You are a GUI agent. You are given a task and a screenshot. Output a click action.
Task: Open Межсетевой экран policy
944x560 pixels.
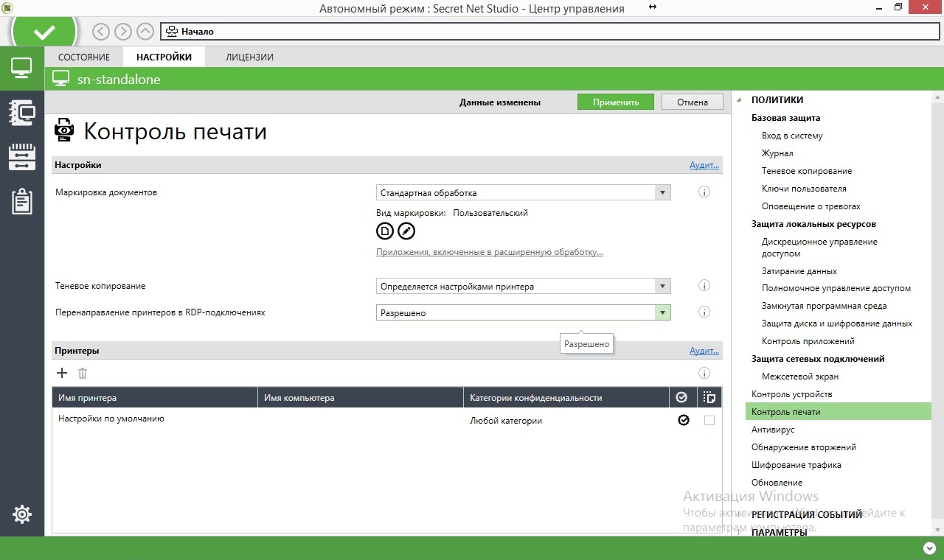(x=800, y=377)
